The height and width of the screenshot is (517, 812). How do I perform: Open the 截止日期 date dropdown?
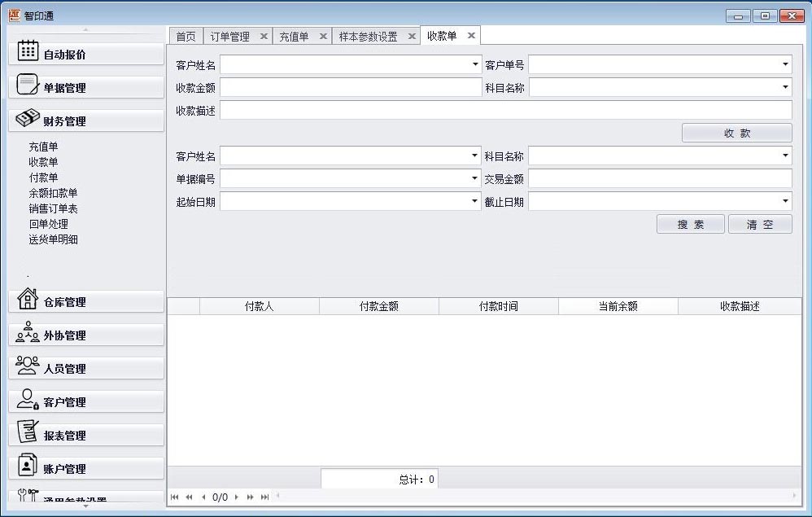click(785, 201)
